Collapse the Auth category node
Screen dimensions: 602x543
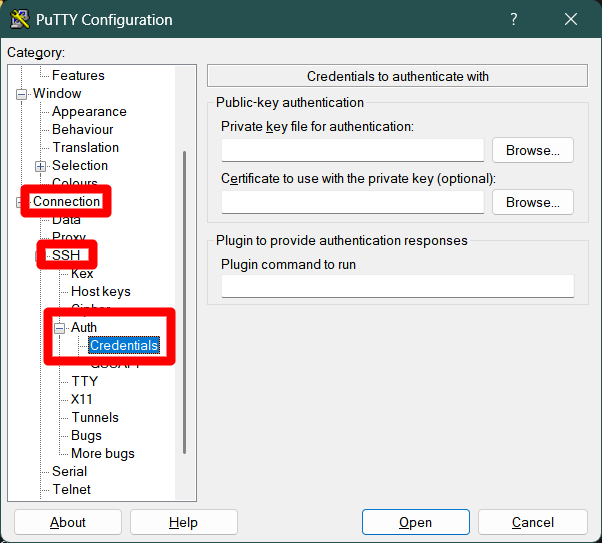click(x=60, y=328)
